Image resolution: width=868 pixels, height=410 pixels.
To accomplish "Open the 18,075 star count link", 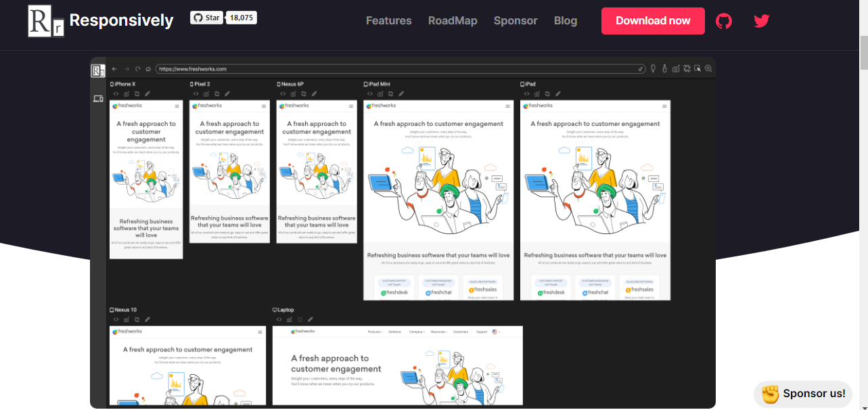I will tap(242, 18).
